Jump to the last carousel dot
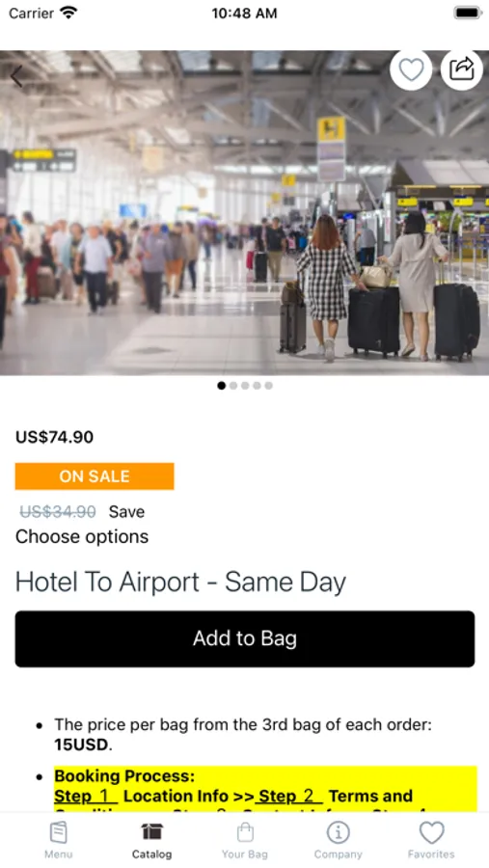 (x=268, y=385)
